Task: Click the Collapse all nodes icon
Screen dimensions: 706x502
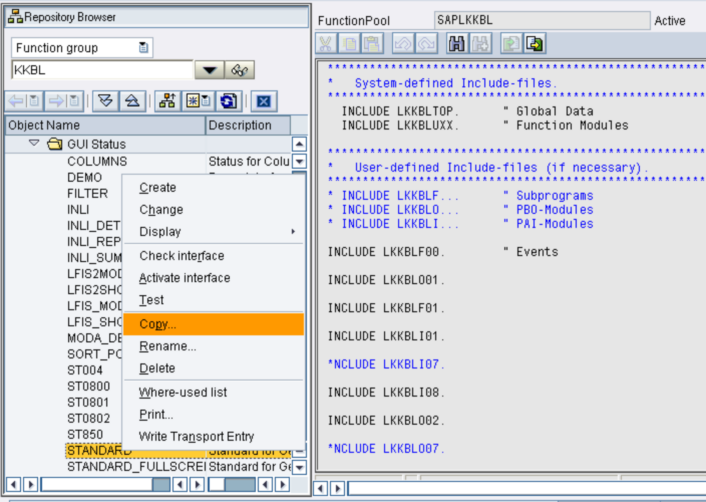Action: [x=132, y=101]
